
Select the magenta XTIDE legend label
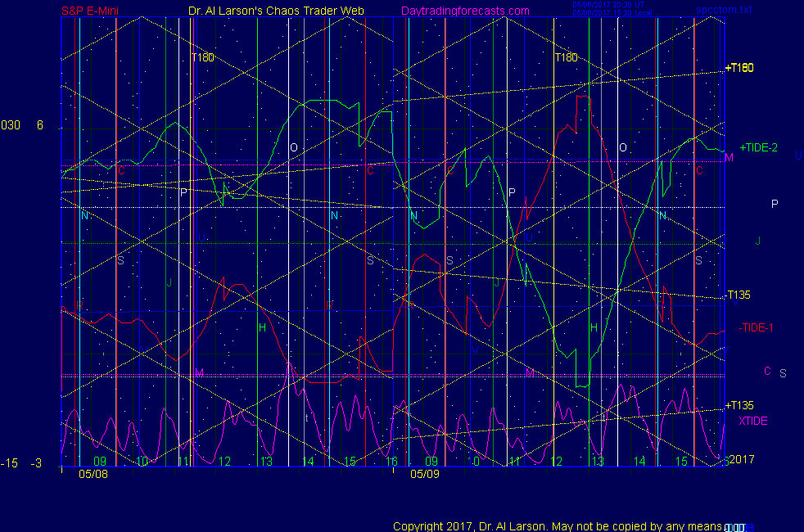tap(753, 421)
